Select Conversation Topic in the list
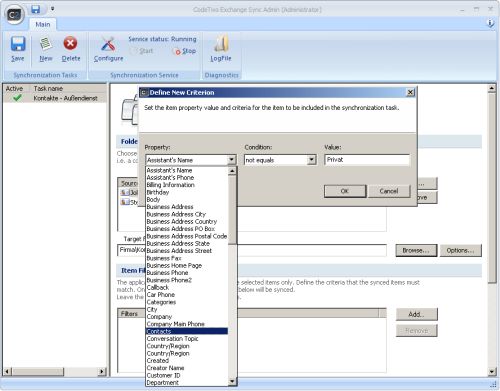The width and height of the screenshot is (500, 391). (187, 339)
